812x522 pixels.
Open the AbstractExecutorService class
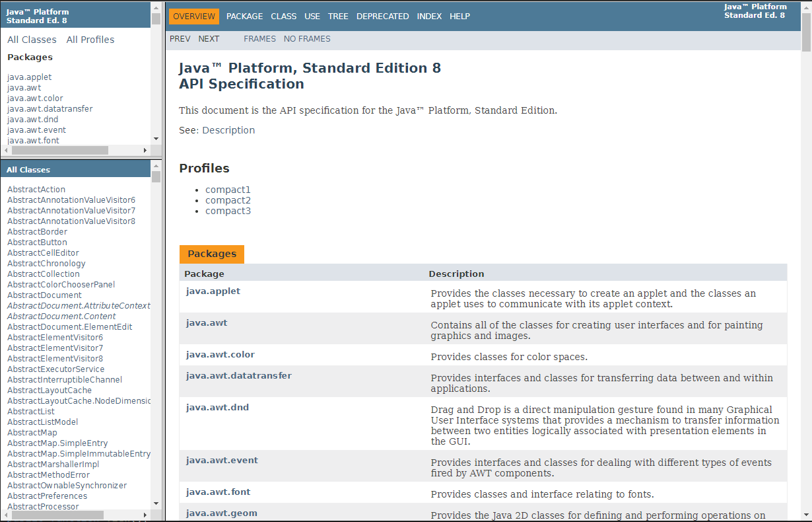pos(55,369)
